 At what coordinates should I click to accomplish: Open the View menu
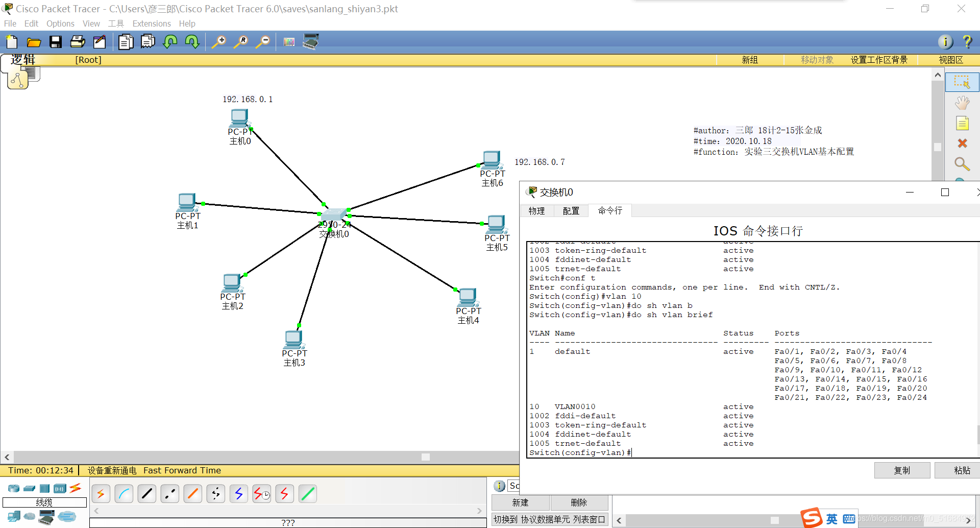pyautogui.click(x=91, y=23)
